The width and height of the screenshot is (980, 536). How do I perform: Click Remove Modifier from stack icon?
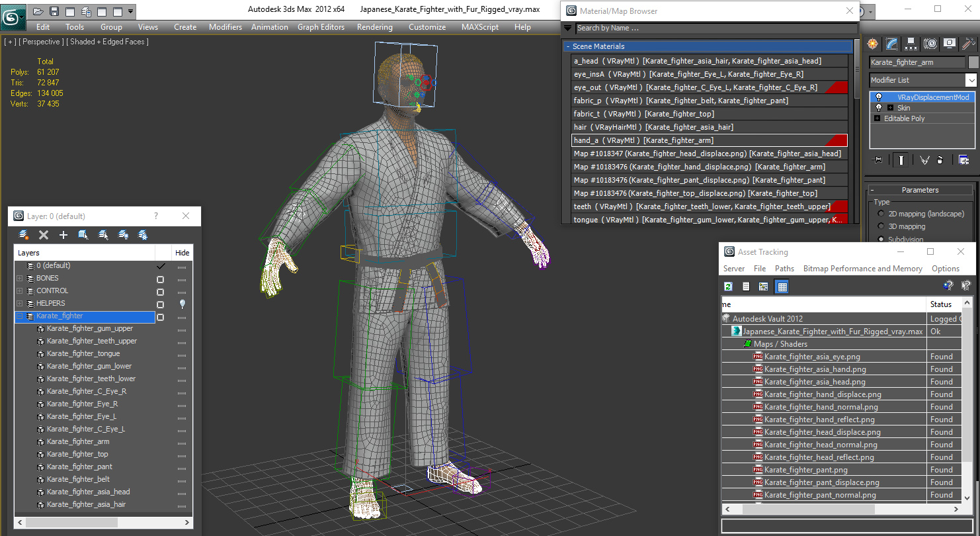pyautogui.click(x=941, y=159)
